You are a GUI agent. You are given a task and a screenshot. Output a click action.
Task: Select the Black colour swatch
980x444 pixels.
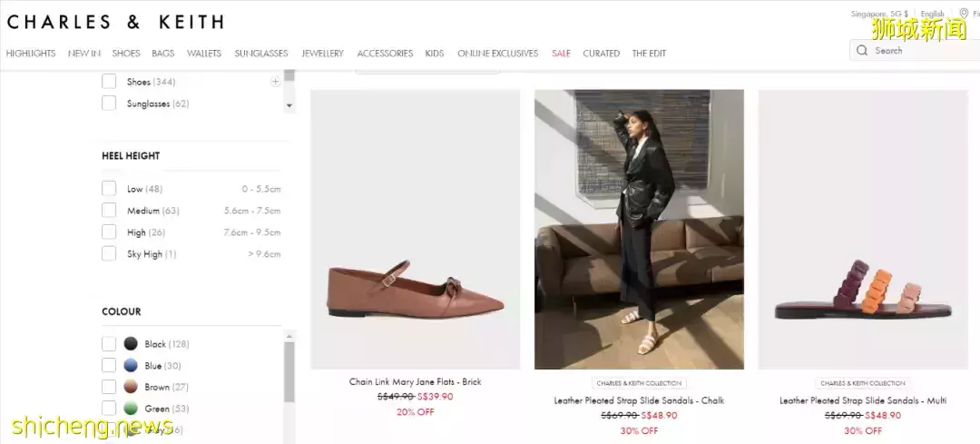[131, 344]
